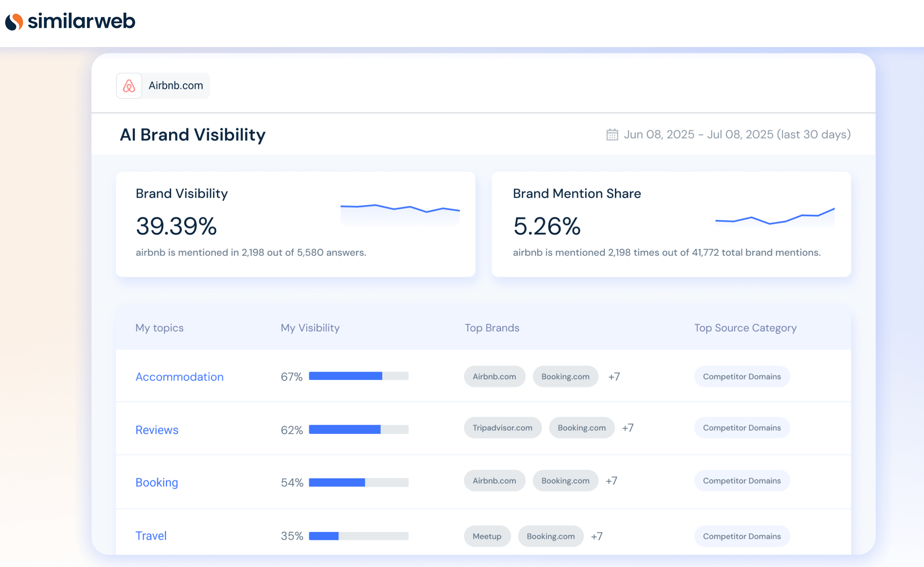Click the 67% visibility progress bar for Accommodation
Image resolution: width=924 pixels, height=567 pixels.
pyautogui.click(x=358, y=376)
